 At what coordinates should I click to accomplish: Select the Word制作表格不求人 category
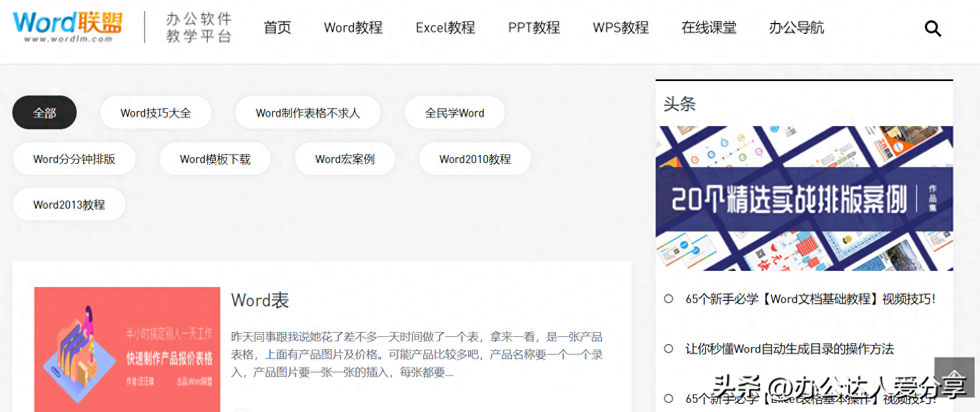pyautogui.click(x=308, y=113)
